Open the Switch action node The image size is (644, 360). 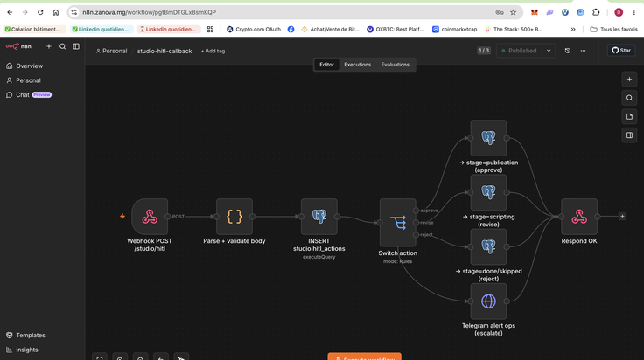397,223
